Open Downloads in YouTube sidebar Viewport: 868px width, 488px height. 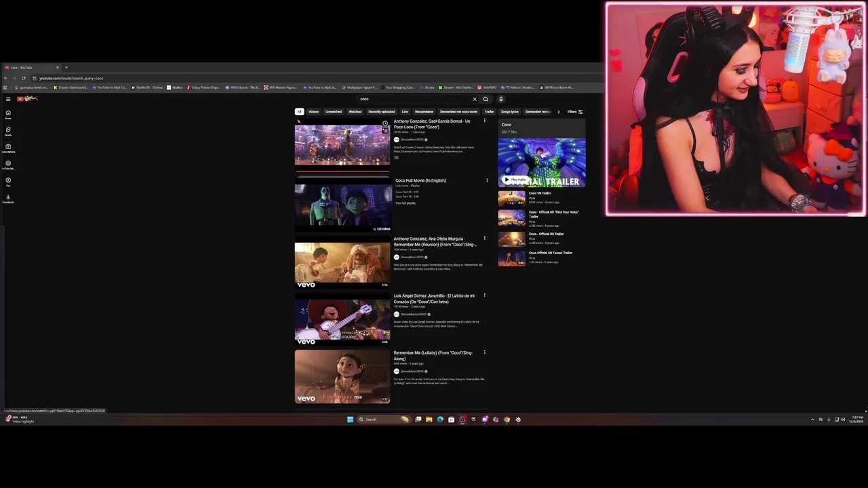coord(8,199)
